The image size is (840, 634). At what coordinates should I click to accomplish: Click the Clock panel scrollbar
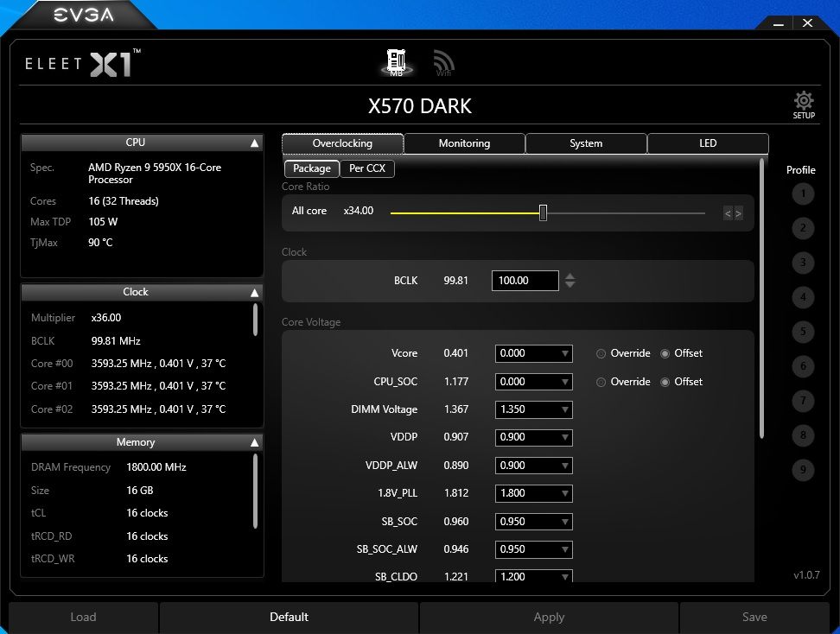click(x=255, y=320)
